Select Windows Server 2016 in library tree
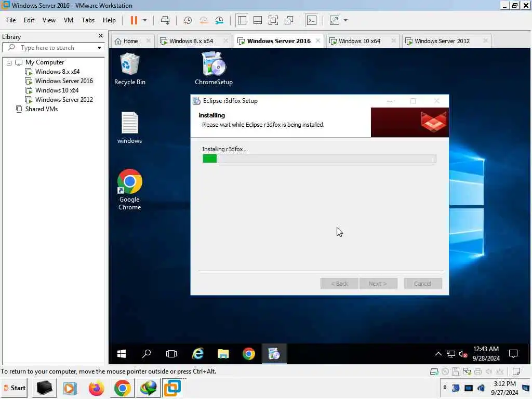The image size is (532, 399). click(x=64, y=81)
